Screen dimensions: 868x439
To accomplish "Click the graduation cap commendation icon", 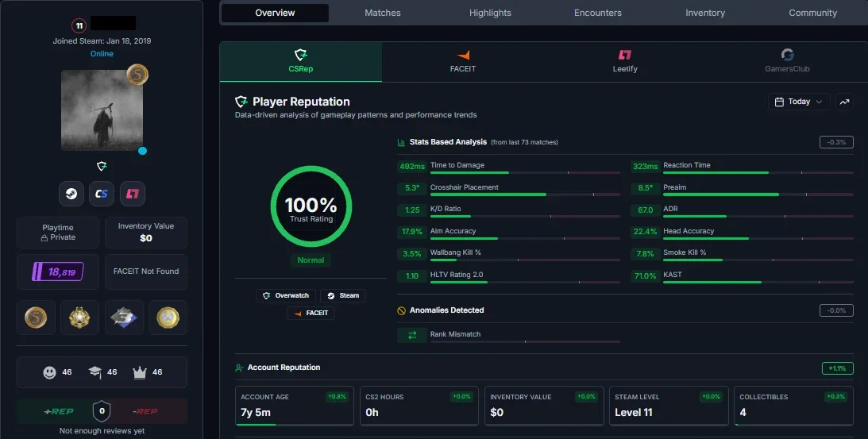I will coord(95,372).
